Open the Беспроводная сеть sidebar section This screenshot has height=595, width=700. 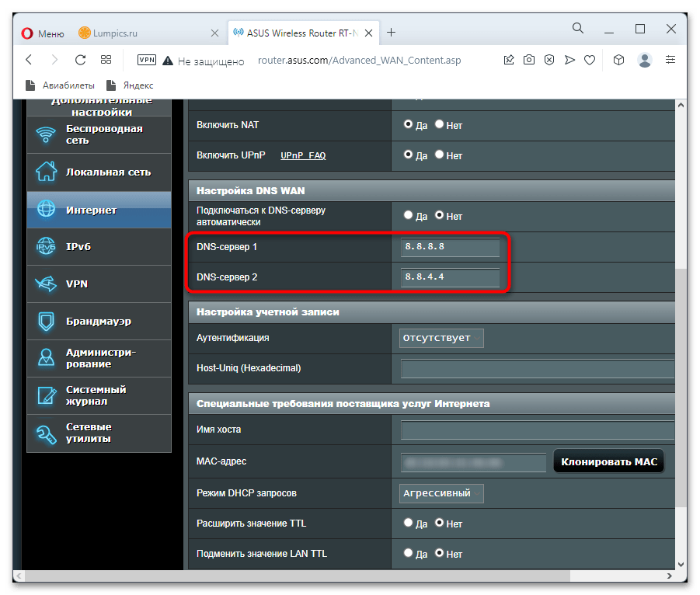[x=99, y=134]
